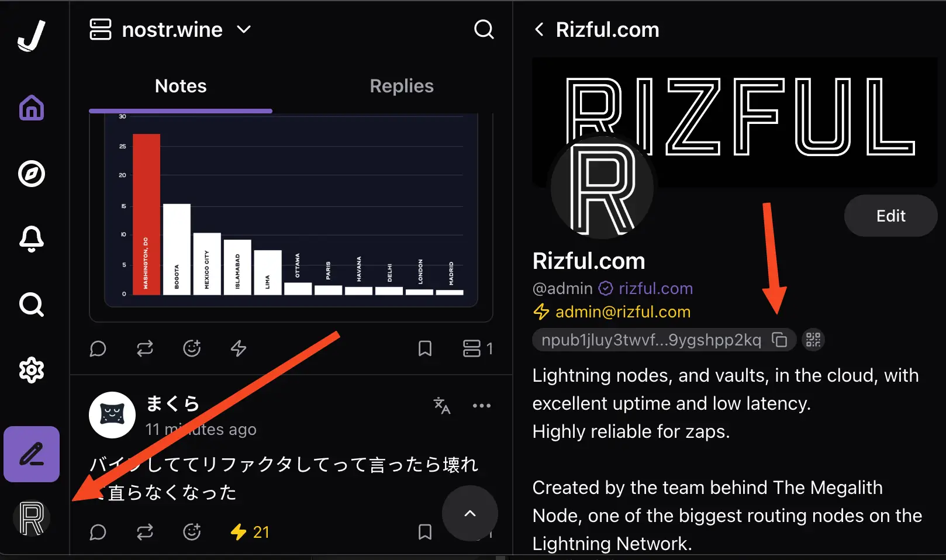
Task: Zap the chart note with lightning icon
Action: [x=239, y=348]
